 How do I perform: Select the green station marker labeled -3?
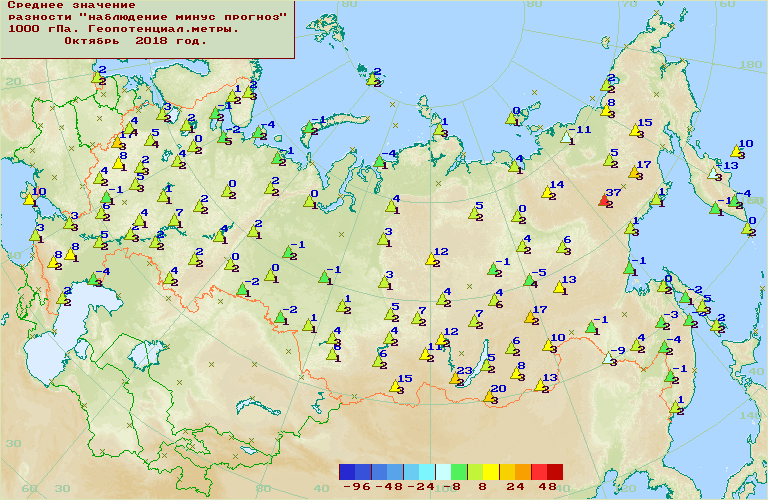click(662, 322)
